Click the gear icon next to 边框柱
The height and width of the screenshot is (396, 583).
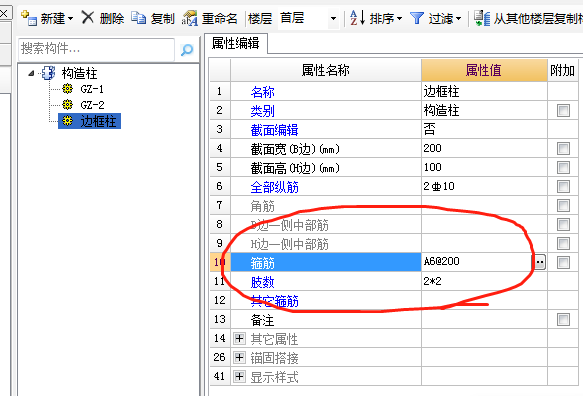coord(67,121)
